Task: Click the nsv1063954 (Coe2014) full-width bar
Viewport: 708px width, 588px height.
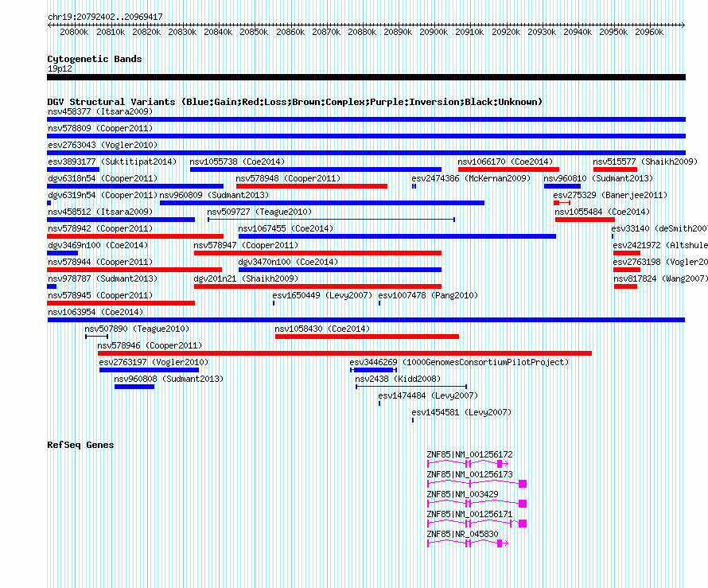Action: coord(366,320)
